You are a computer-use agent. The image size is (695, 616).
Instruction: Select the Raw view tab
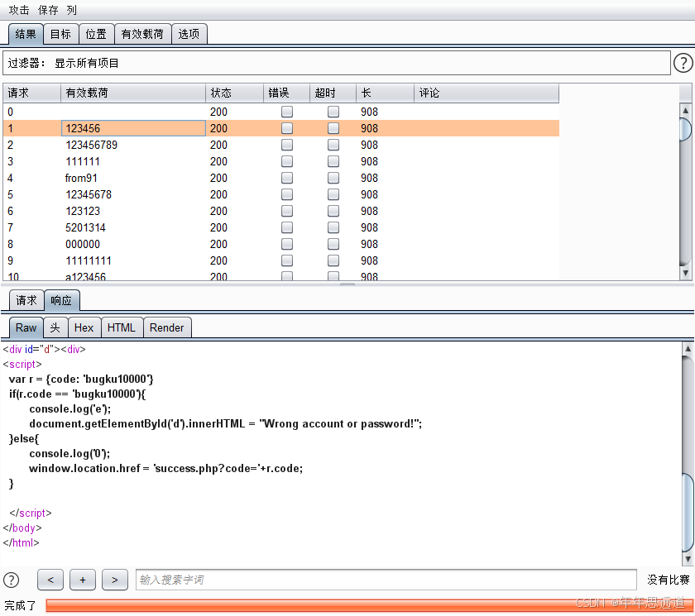click(x=26, y=327)
